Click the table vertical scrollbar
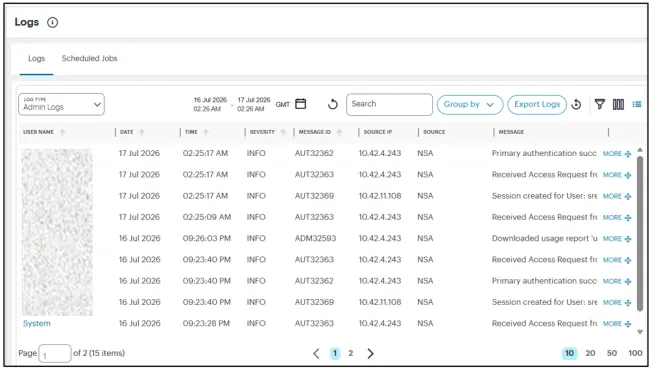Image resolution: width=650 pixels, height=369 pixels. coord(640,234)
